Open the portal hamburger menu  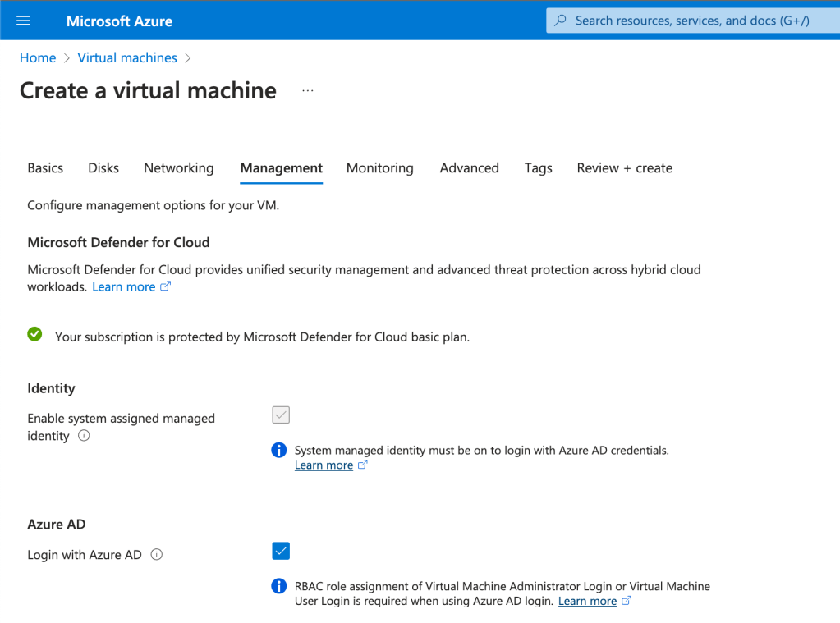[22, 21]
